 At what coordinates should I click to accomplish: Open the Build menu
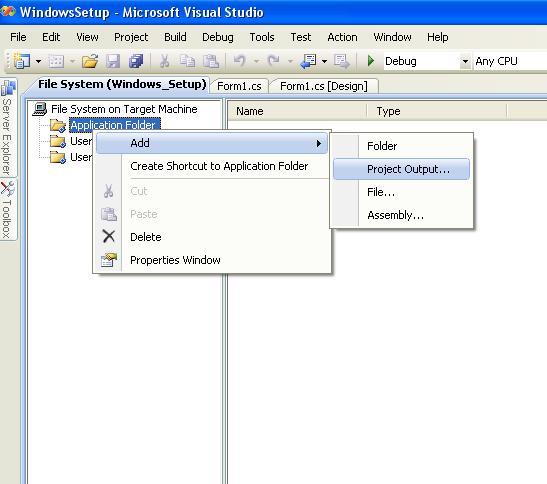coord(175,37)
